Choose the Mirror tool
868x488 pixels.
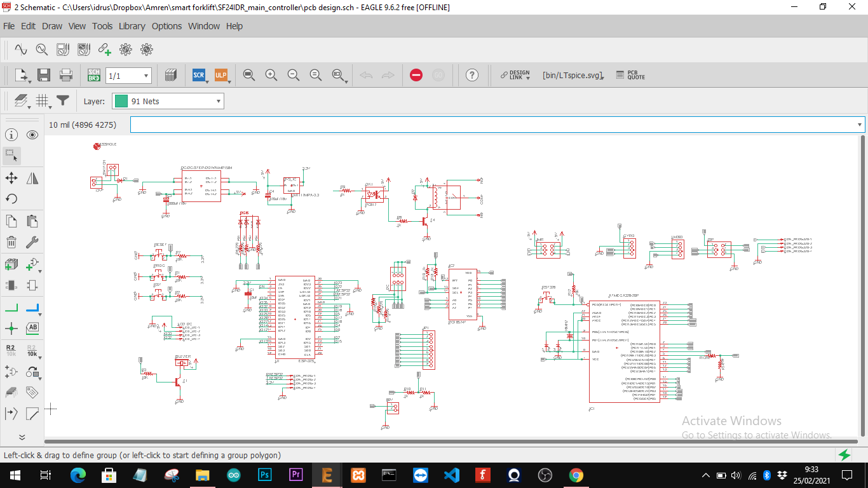click(x=32, y=178)
